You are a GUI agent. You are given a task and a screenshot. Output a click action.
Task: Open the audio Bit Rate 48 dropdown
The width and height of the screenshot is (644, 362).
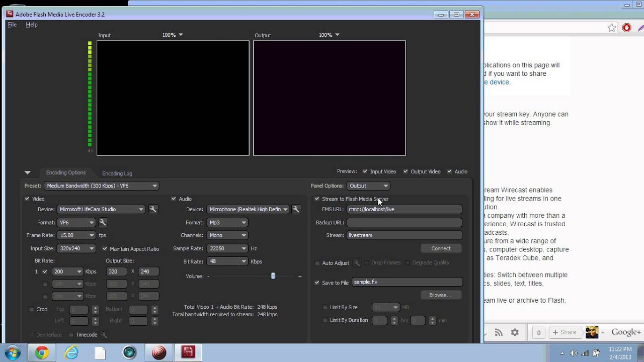(227, 261)
